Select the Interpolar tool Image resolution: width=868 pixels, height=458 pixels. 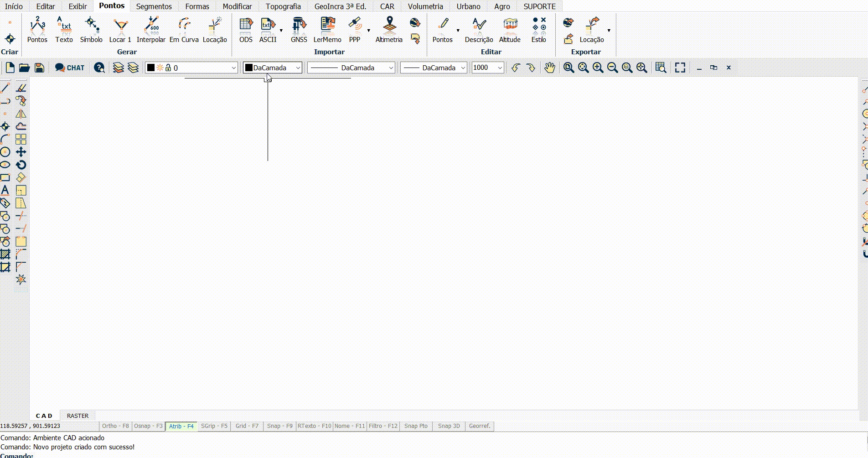[151, 29]
